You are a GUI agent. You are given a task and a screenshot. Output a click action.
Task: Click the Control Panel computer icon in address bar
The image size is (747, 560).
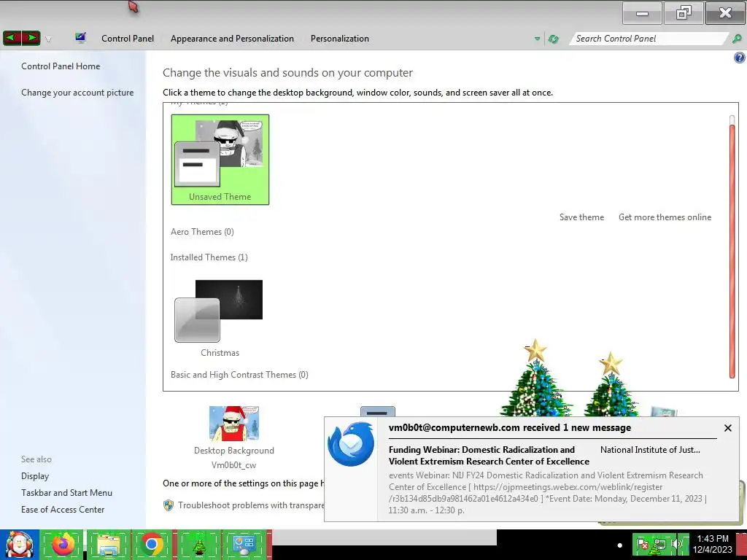80,38
